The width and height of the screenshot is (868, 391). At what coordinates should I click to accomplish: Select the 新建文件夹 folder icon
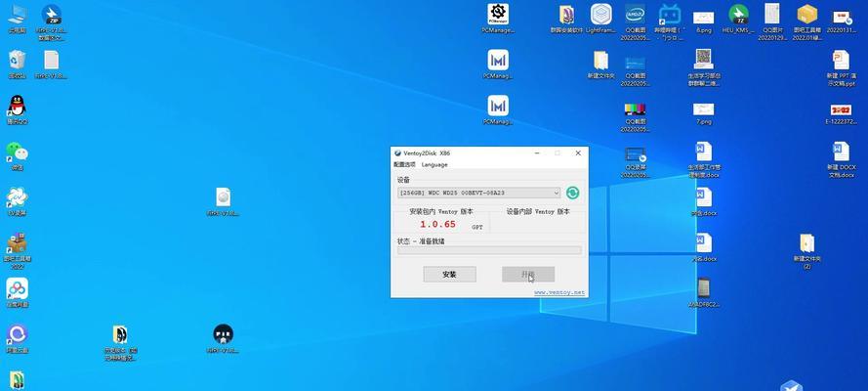pyautogui.click(x=600, y=65)
